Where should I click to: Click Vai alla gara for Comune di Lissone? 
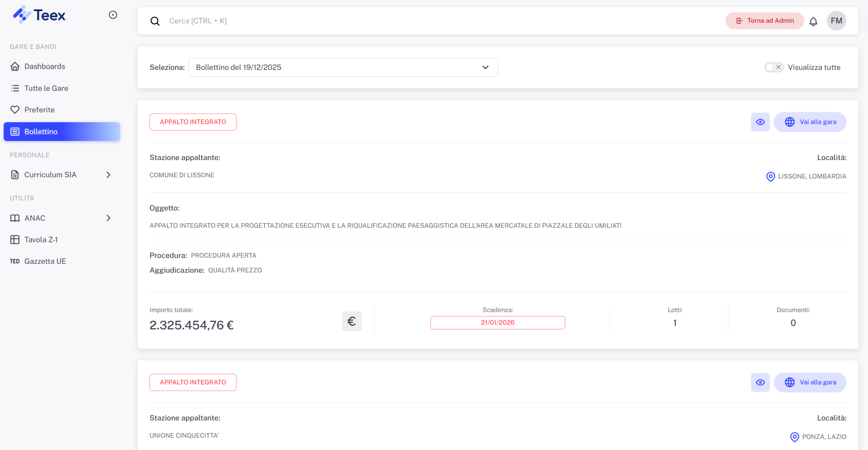(810, 122)
